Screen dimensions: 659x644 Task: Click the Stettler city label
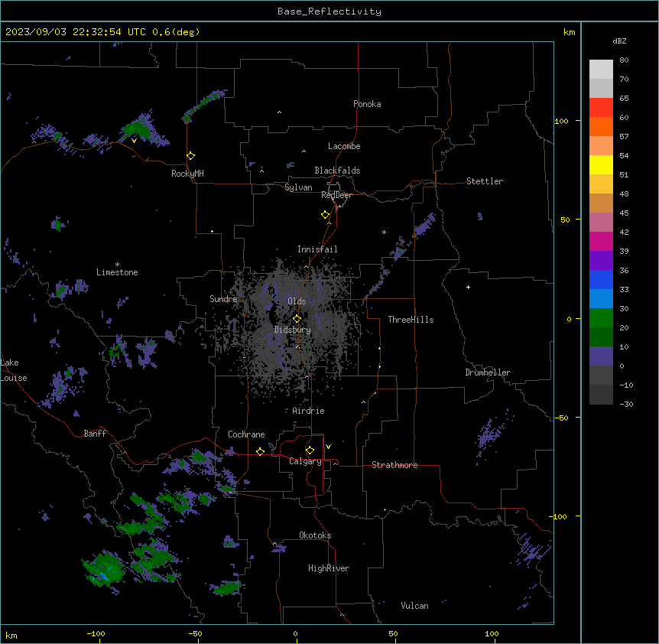[485, 181]
